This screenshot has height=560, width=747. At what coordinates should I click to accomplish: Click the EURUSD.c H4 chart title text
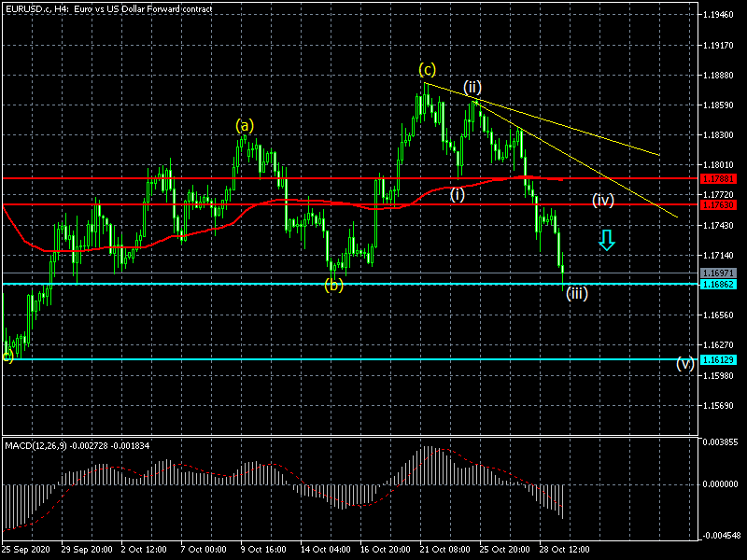[109, 8]
